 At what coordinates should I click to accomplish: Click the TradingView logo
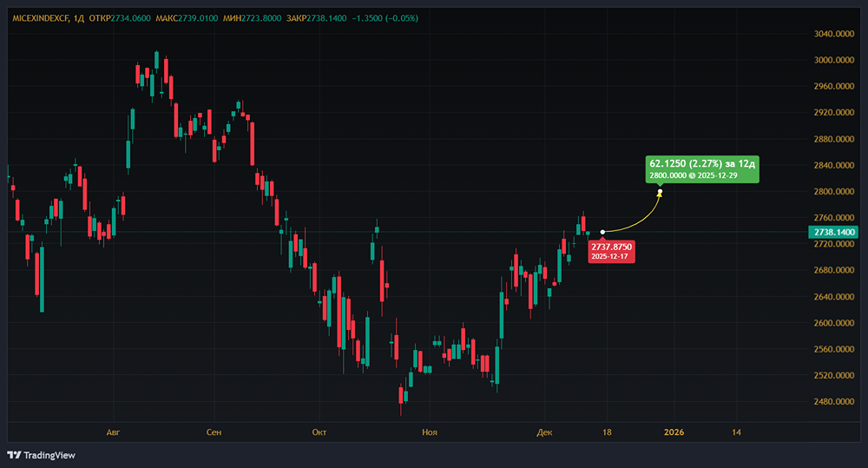(x=41, y=455)
